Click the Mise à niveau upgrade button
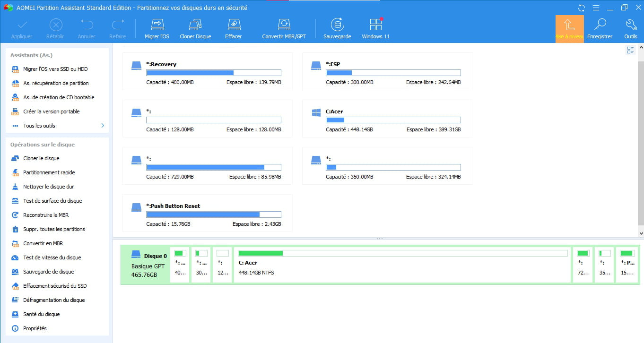 coord(569,29)
